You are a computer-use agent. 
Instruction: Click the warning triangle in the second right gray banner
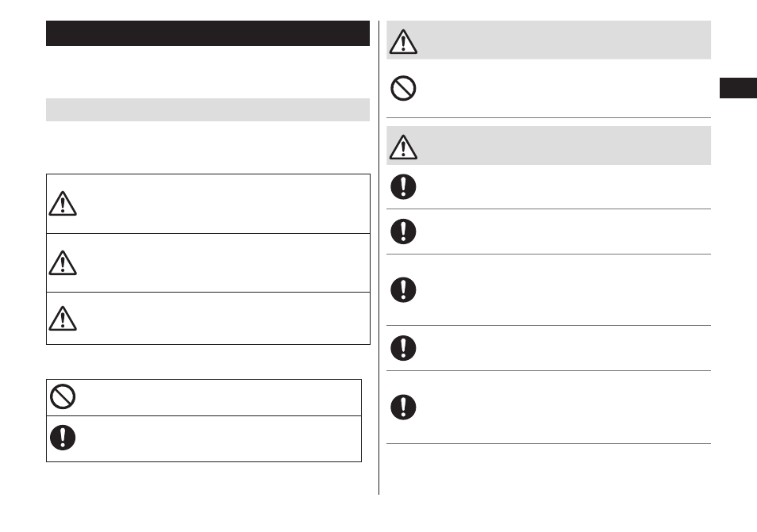tap(403, 147)
